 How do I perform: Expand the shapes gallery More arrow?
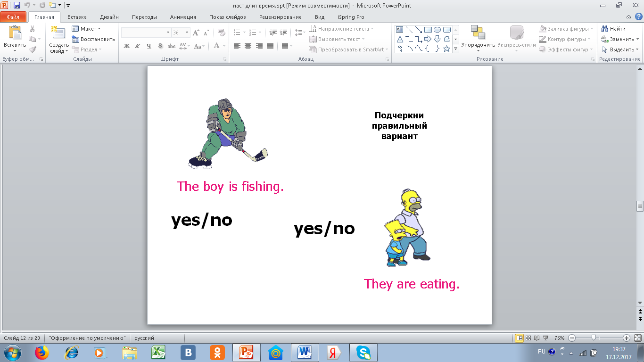tap(456, 49)
